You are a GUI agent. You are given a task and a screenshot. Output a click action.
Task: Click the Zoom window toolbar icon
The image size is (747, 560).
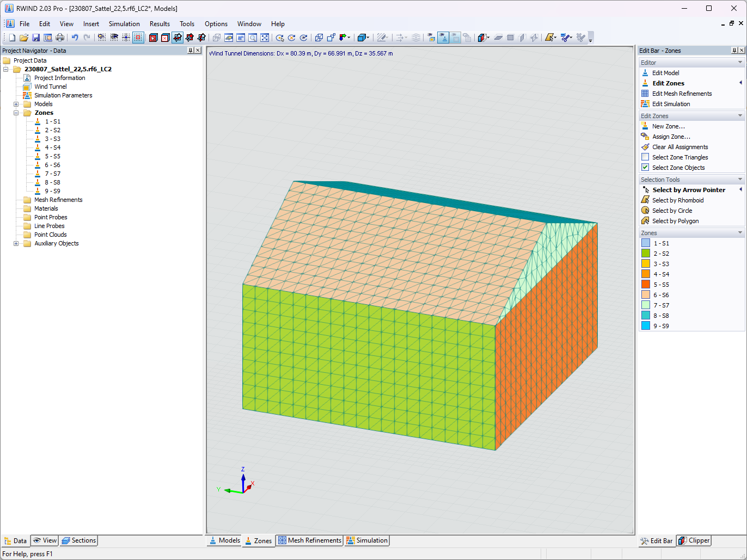tap(252, 37)
